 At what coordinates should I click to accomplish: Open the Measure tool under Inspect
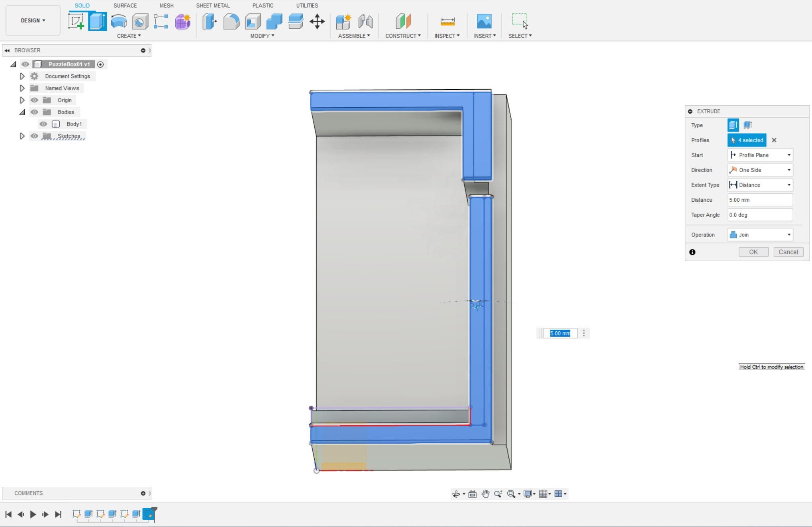coord(447,22)
